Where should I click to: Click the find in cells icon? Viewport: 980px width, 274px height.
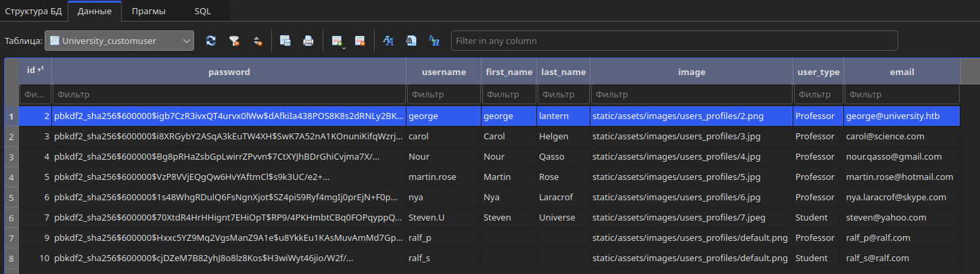(x=411, y=41)
